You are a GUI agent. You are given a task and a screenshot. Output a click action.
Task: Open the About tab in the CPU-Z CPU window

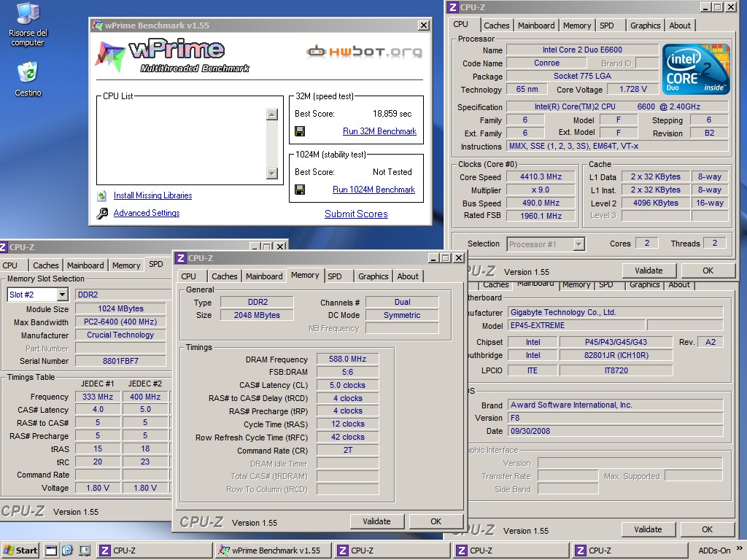point(680,26)
